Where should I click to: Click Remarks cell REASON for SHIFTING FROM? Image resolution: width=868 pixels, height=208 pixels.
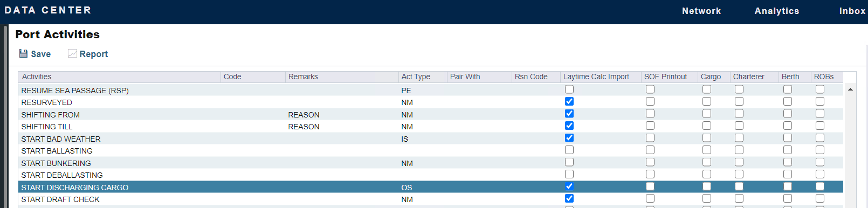(304, 115)
